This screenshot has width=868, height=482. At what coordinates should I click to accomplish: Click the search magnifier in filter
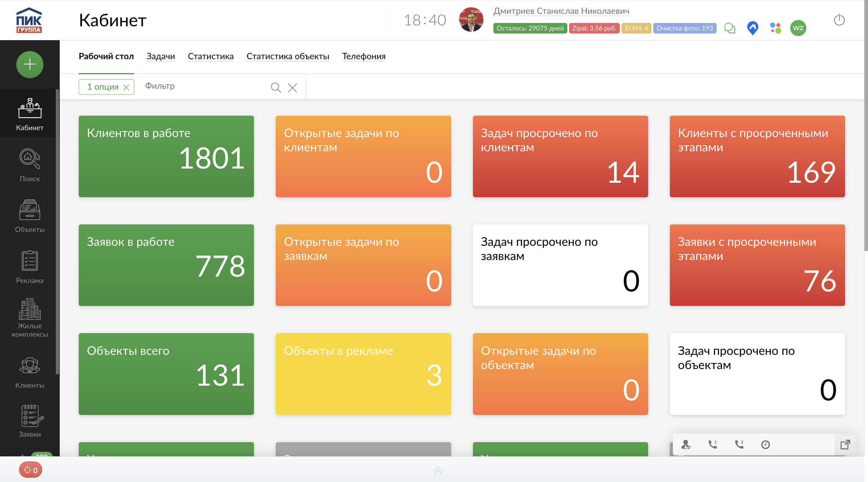tap(276, 88)
